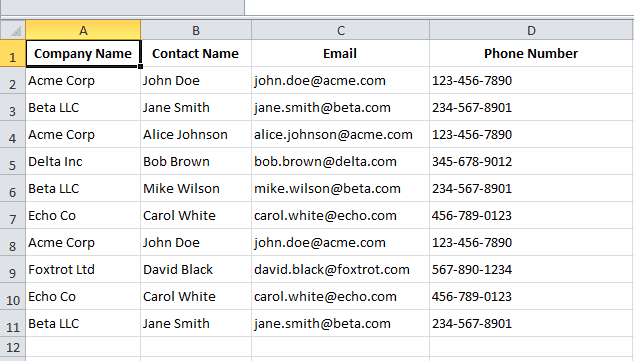This screenshot has height=361, width=634.
Task: Select Foxtrot Ltd cell
Action: click(x=83, y=270)
